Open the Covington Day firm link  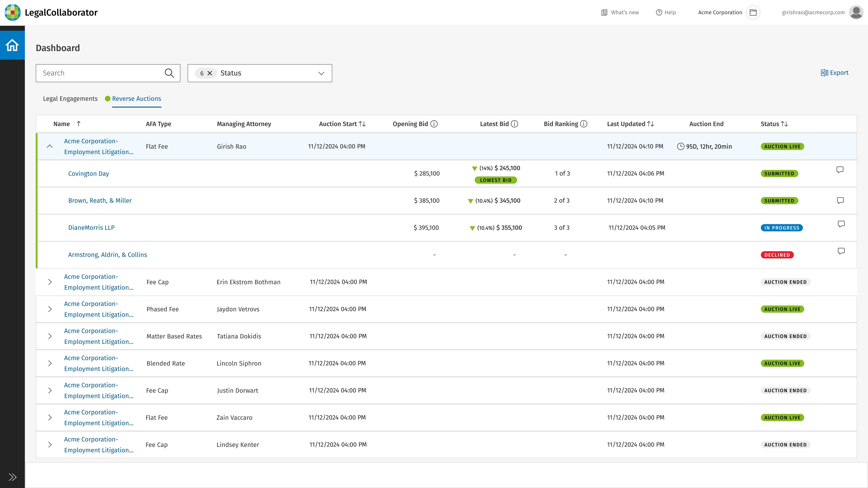(89, 174)
